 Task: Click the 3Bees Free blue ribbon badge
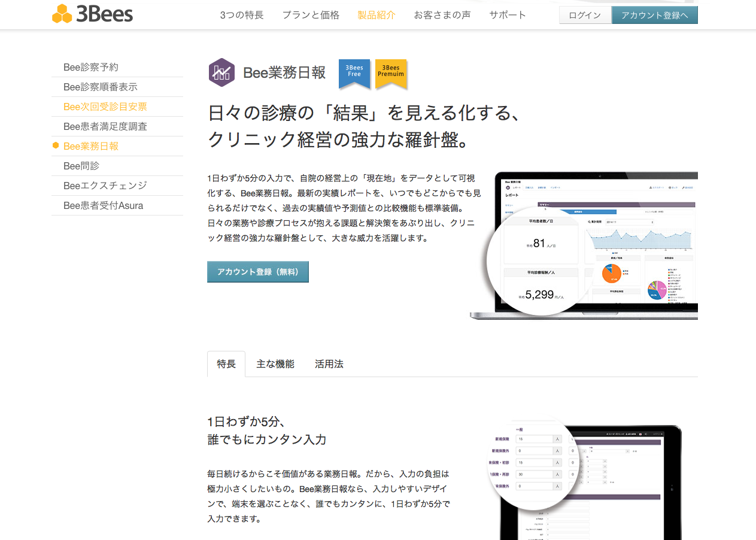click(354, 74)
